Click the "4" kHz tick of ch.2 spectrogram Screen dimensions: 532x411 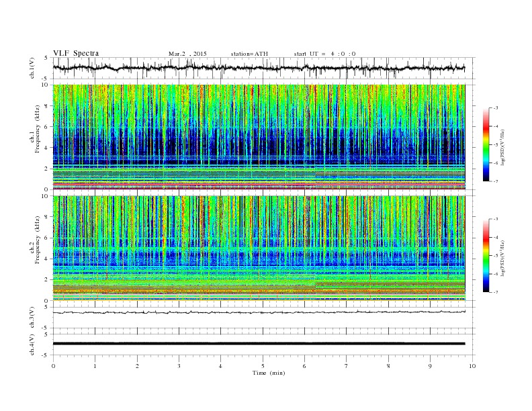(47, 259)
